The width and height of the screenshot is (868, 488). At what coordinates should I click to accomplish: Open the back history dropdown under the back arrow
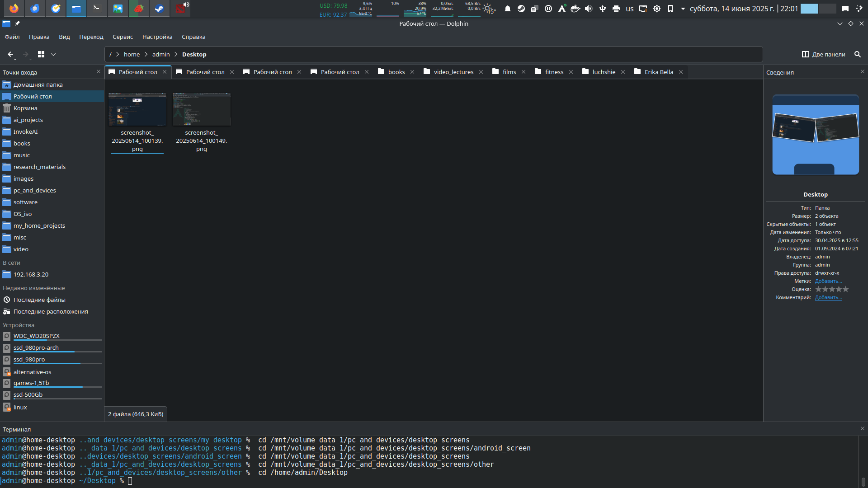[15, 59]
